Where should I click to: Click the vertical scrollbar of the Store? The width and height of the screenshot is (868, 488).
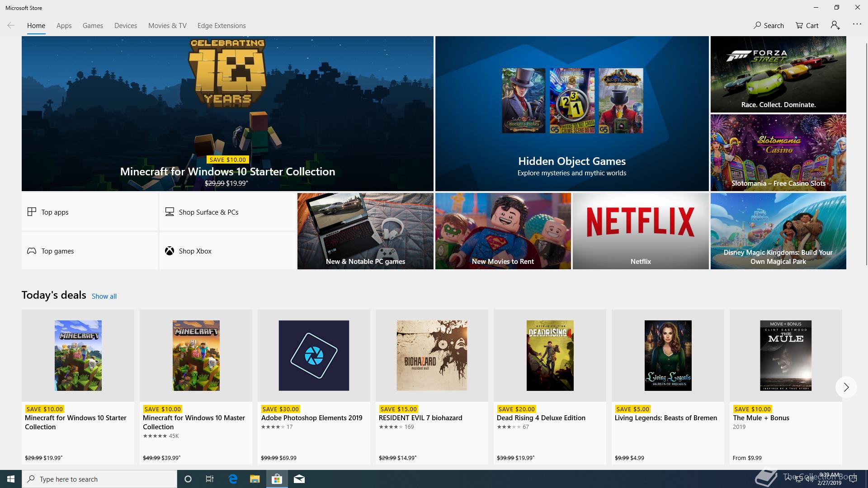point(866,154)
